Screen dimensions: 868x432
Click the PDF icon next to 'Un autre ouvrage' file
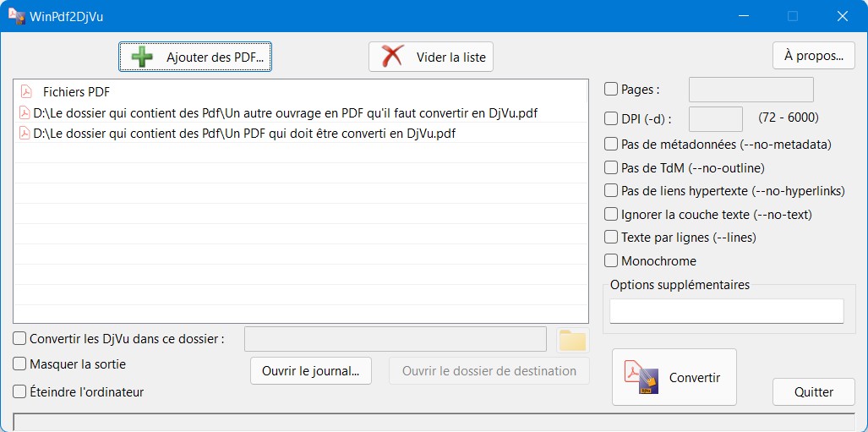[25, 113]
